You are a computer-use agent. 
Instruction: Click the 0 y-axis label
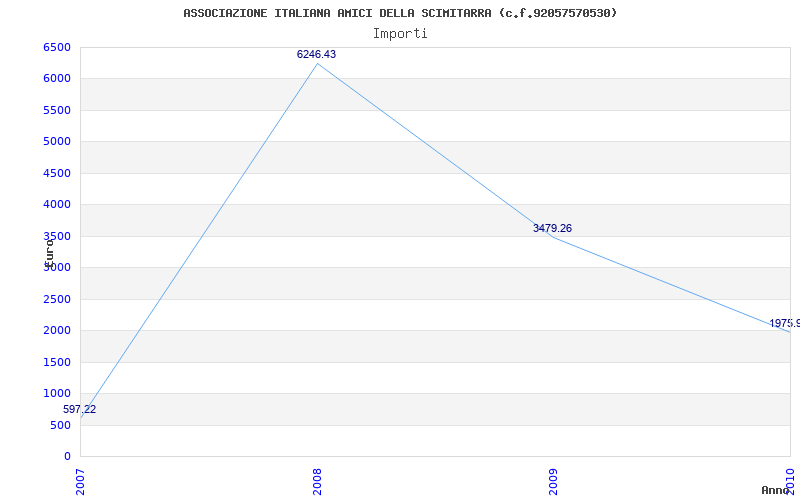pyautogui.click(x=68, y=457)
